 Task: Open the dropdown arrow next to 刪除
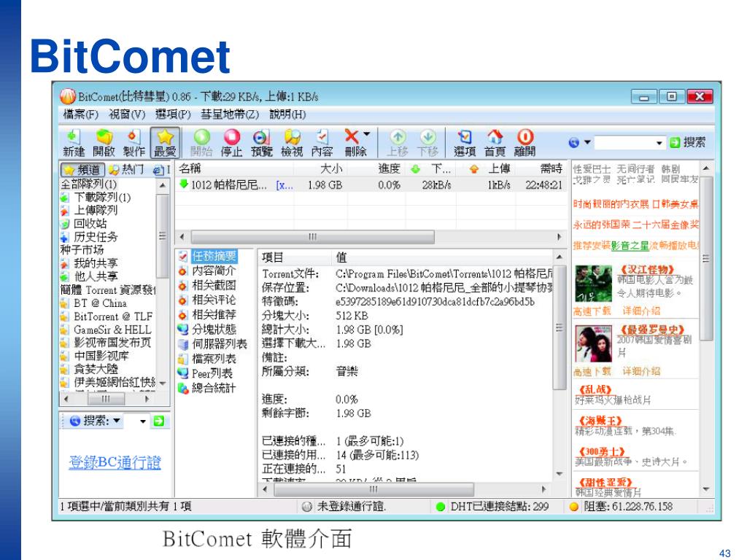(366, 134)
